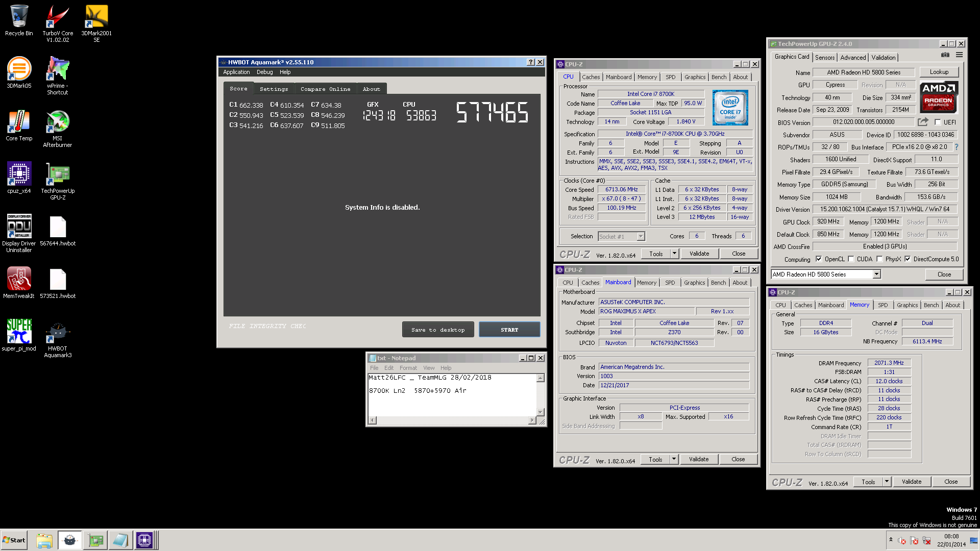Show hidden tray icons arrow
The image size is (980, 551).
(891, 540)
